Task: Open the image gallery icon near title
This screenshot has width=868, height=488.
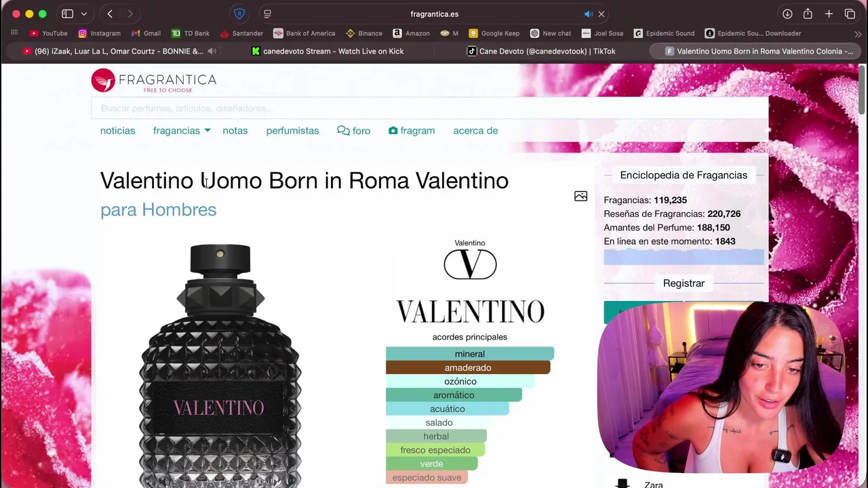Action: coord(580,197)
